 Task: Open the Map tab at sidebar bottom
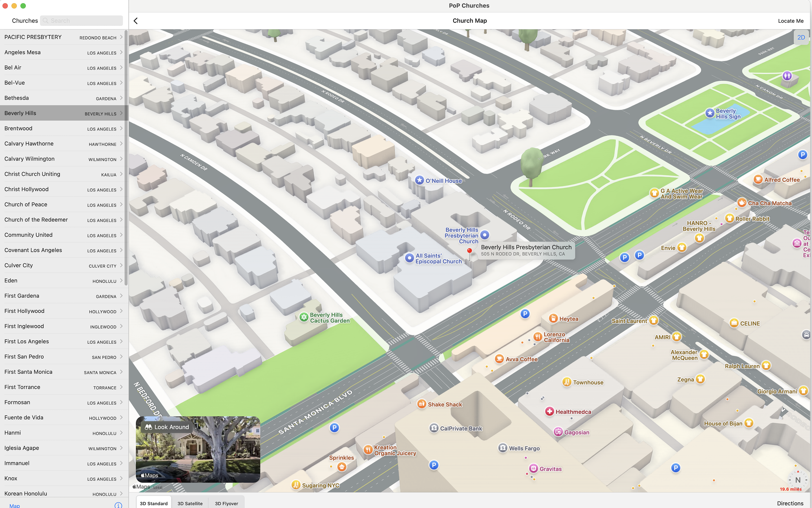14,505
